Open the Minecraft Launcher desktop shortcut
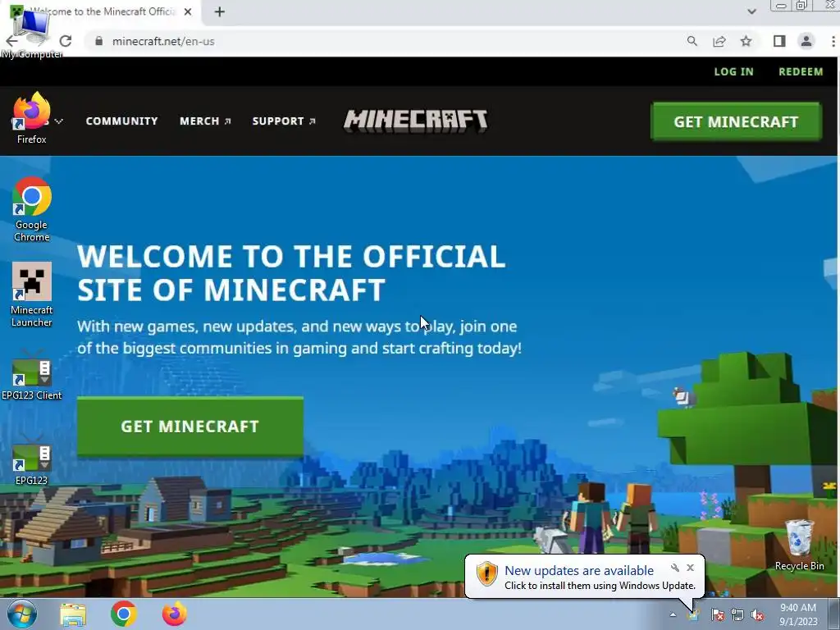The image size is (840, 630). (x=32, y=294)
